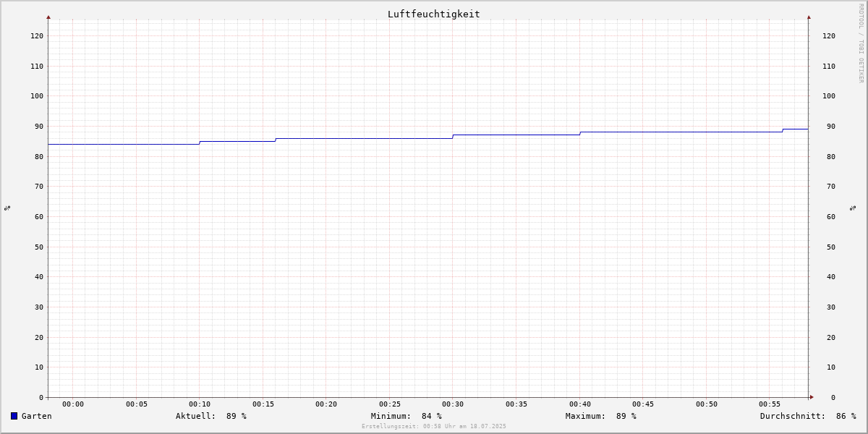Click the 10 label on left axis
Screen dimensions: 868x434
pyautogui.click(x=39, y=367)
